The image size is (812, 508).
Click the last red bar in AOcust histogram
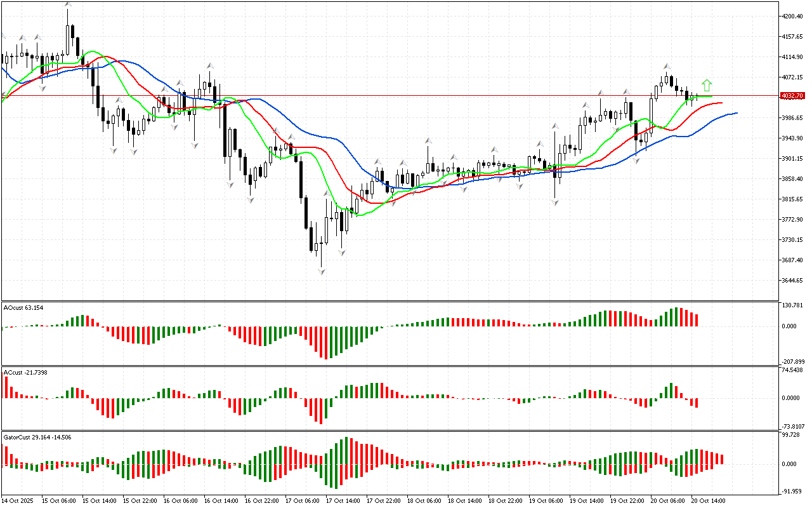[697, 320]
